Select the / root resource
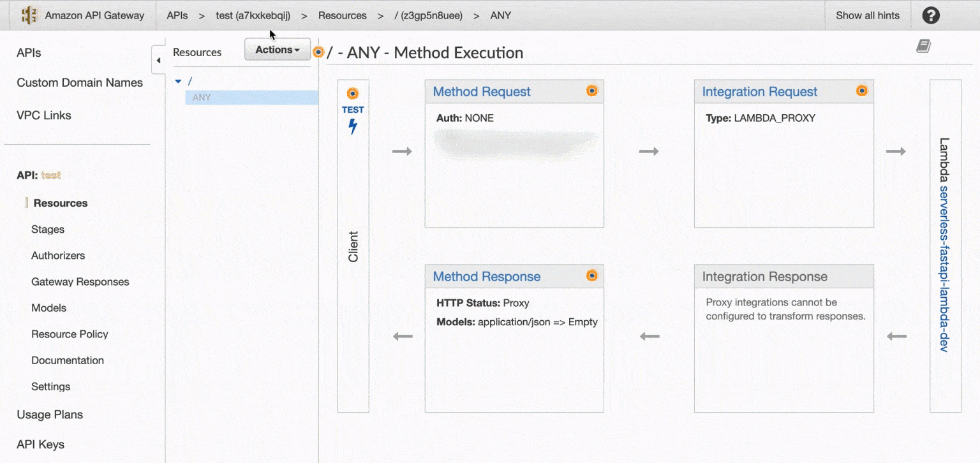The width and height of the screenshot is (980, 463). tap(190, 81)
